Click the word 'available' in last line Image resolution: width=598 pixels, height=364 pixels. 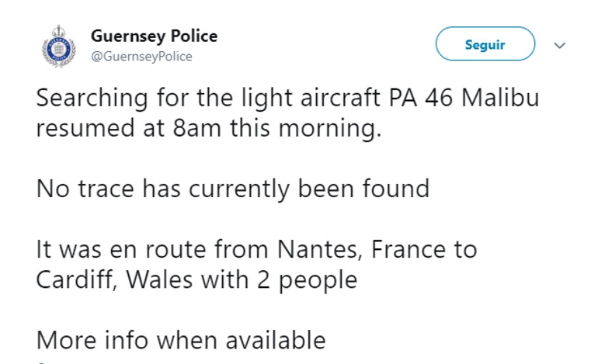276,341
